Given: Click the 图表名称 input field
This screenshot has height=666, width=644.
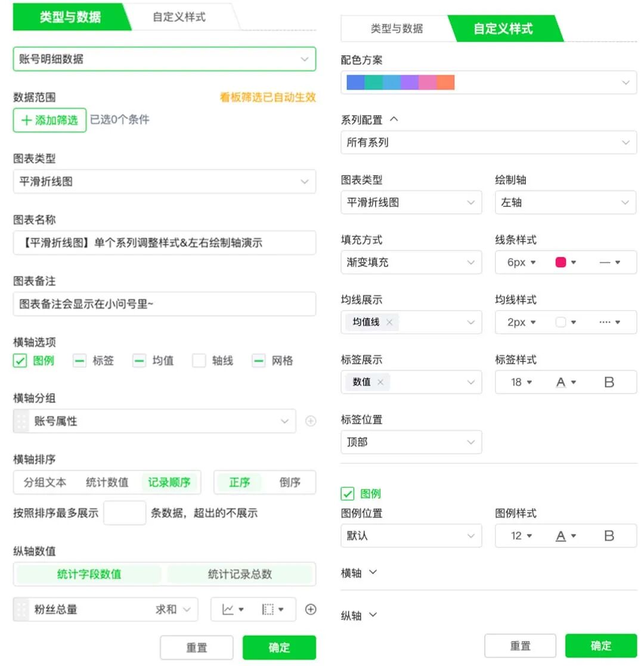Looking at the screenshot, I should click(165, 243).
